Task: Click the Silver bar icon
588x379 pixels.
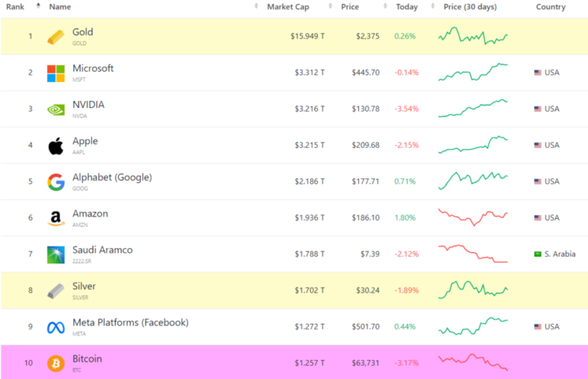Action: (56, 291)
